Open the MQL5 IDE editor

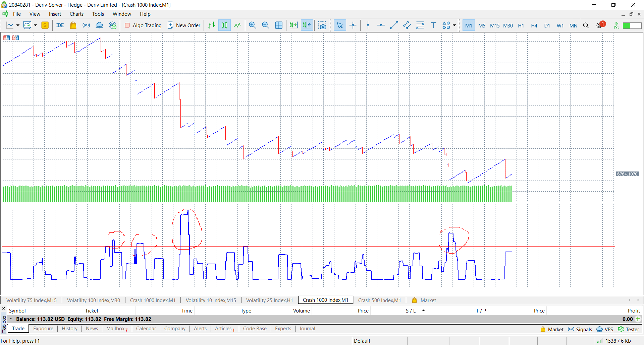pos(60,25)
